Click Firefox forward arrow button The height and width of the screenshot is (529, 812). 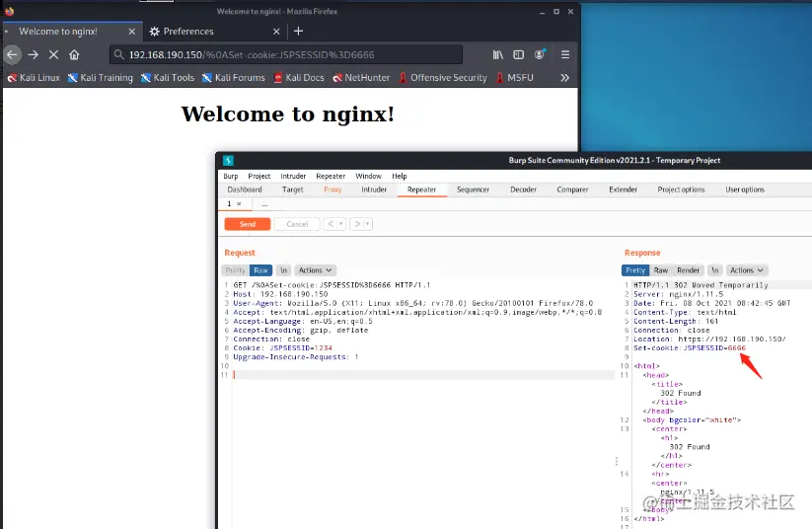point(34,54)
